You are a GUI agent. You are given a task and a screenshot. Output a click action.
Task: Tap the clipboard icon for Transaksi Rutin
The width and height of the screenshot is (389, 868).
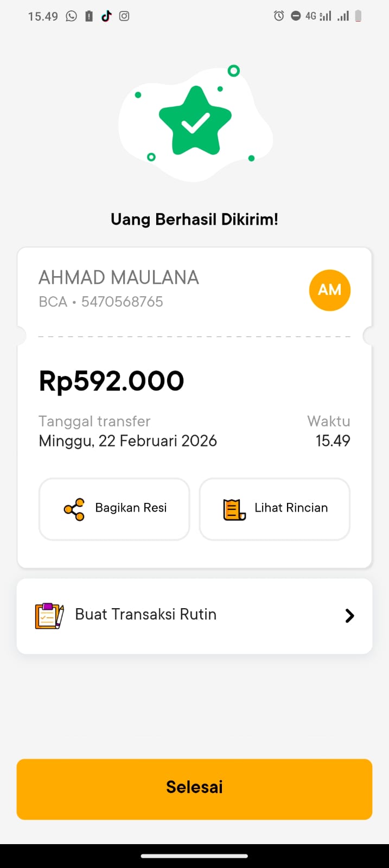tap(49, 615)
